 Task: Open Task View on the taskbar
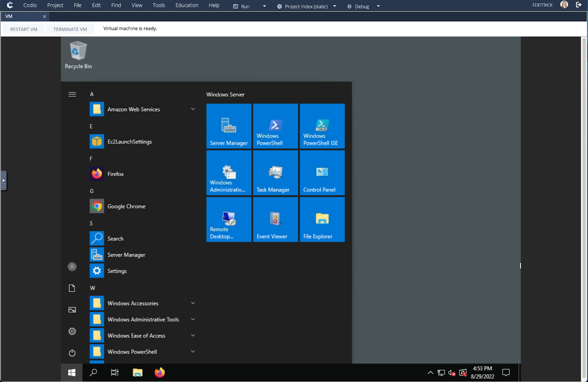(x=115, y=372)
